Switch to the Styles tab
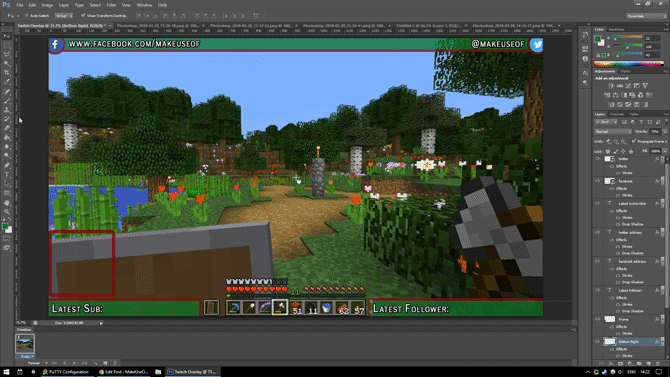The height and width of the screenshot is (377, 670). [x=624, y=71]
